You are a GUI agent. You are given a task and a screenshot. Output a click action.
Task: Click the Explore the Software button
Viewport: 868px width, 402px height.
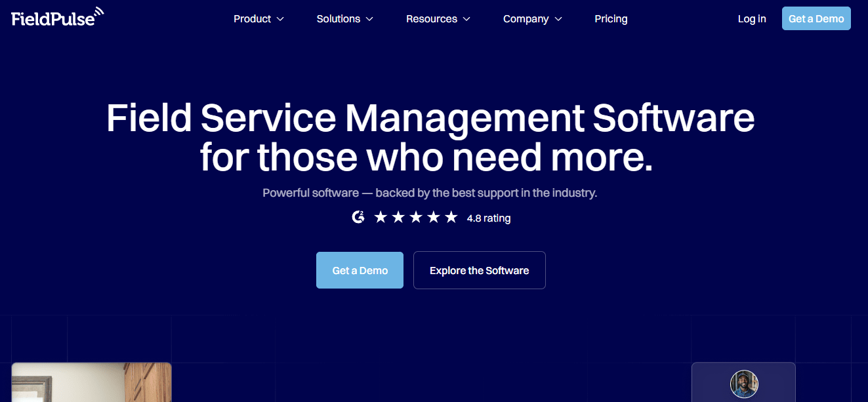click(x=480, y=270)
